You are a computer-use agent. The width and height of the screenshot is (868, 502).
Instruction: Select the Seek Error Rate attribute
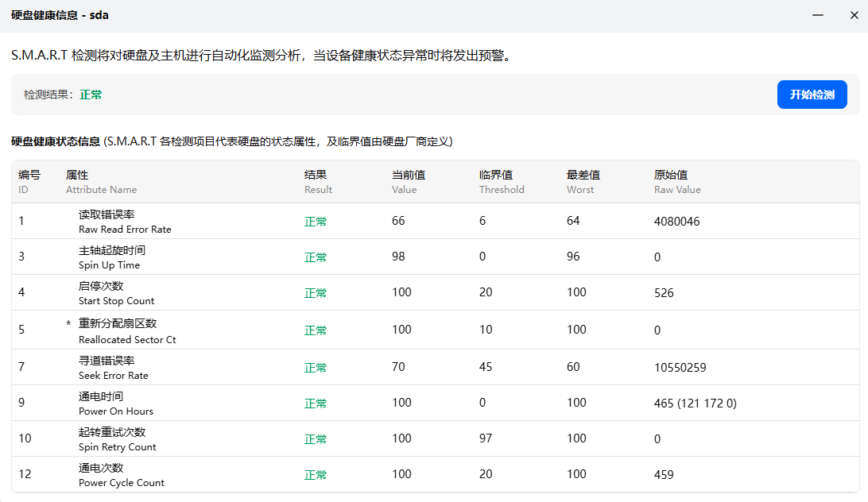coord(113,368)
